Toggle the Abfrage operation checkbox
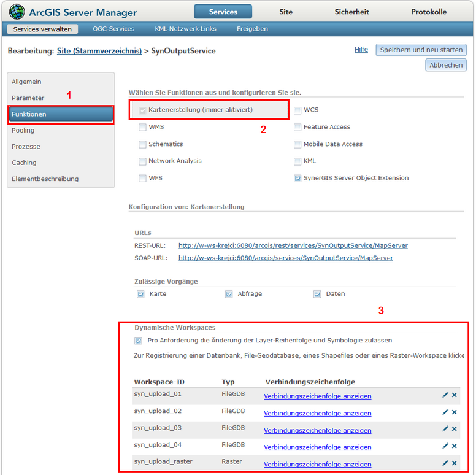The image size is (476, 475). 229,294
